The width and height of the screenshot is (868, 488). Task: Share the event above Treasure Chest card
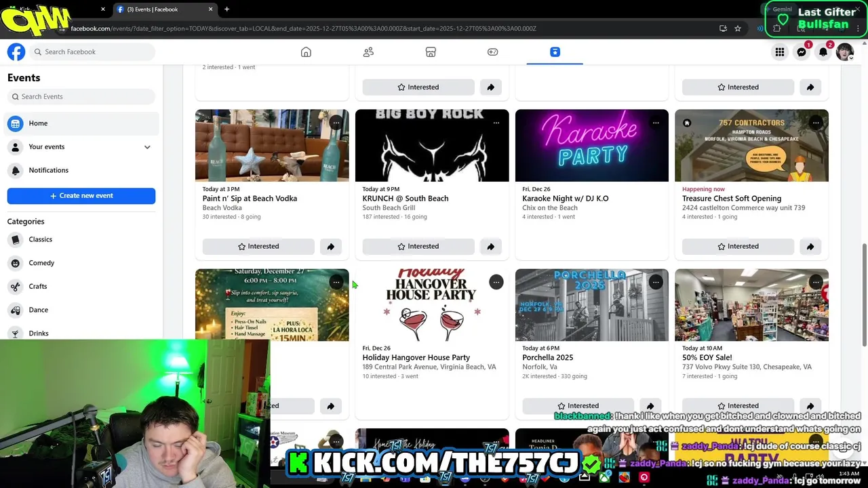(x=810, y=87)
